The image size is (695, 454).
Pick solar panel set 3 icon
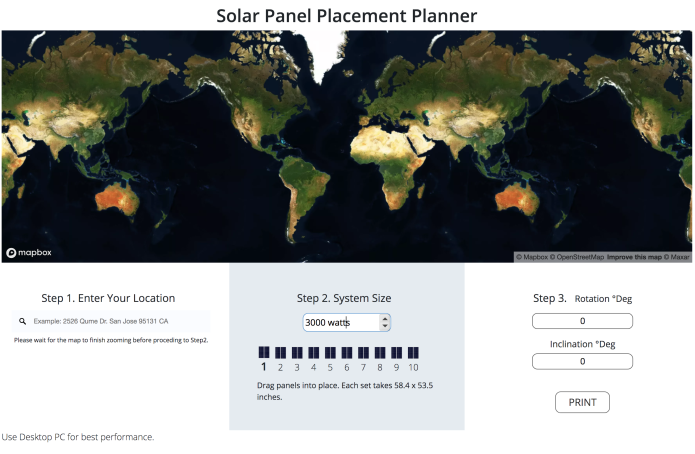tap(297, 353)
